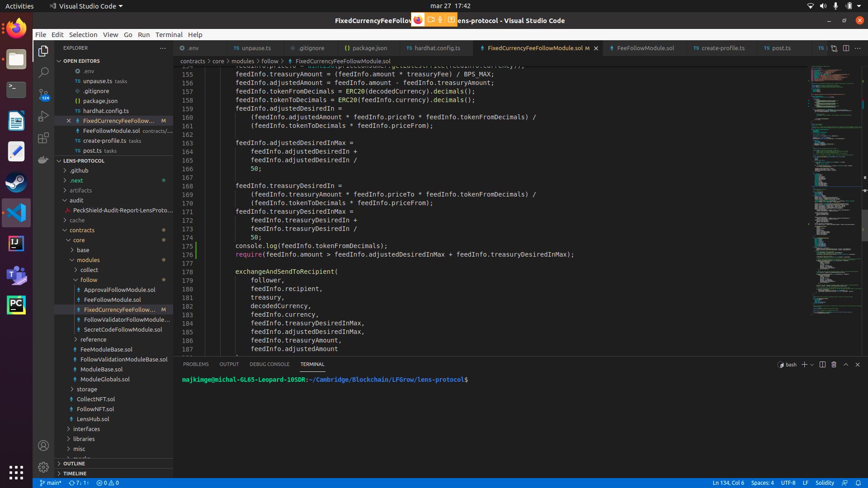Expand the storage folder in explorer
The image size is (868, 488).
(86, 389)
